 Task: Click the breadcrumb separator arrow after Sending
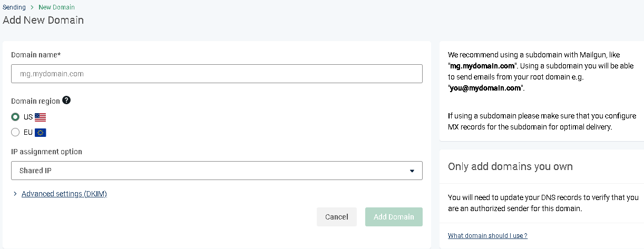(32, 7)
